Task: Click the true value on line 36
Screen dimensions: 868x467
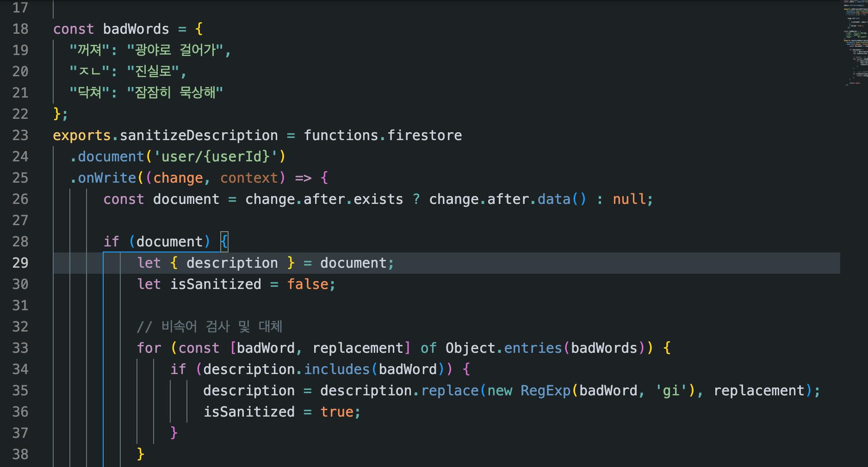Action: click(x=337, y=412)
